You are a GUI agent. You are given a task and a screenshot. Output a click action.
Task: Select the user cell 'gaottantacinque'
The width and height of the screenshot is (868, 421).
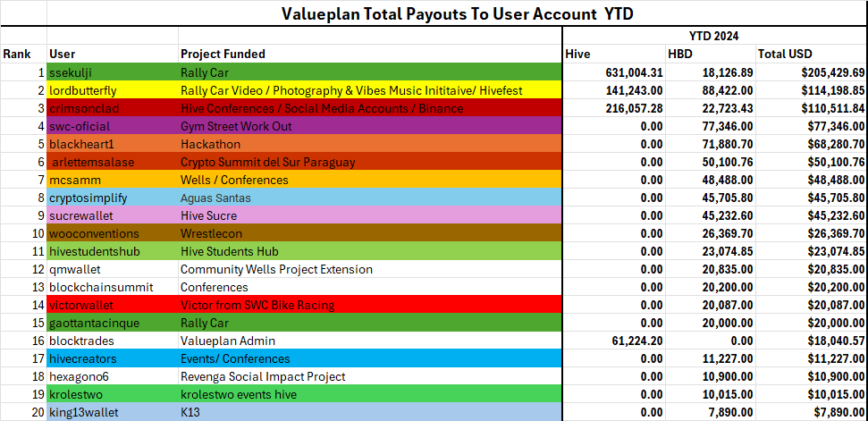click(113, 323)
